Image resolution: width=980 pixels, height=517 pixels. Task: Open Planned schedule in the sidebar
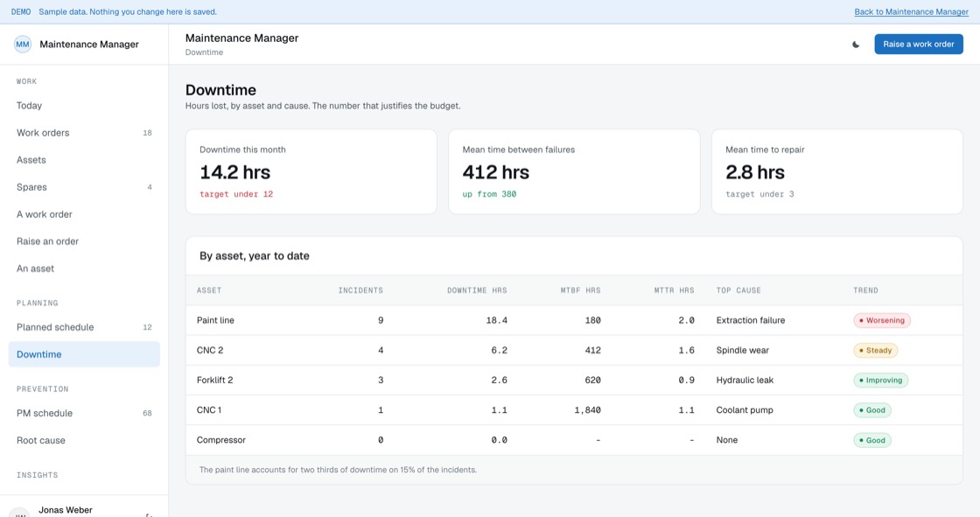pos(84,327)
